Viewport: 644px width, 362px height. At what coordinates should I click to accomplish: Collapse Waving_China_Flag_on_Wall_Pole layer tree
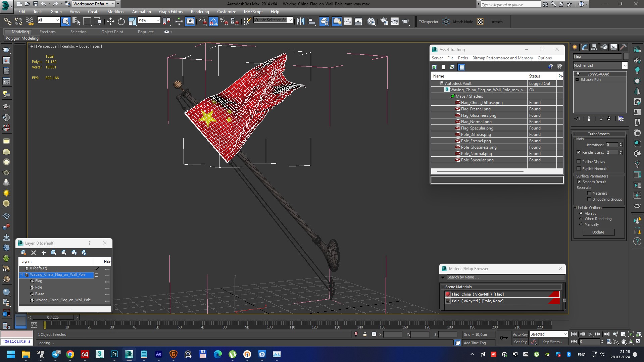click(22, 275)
